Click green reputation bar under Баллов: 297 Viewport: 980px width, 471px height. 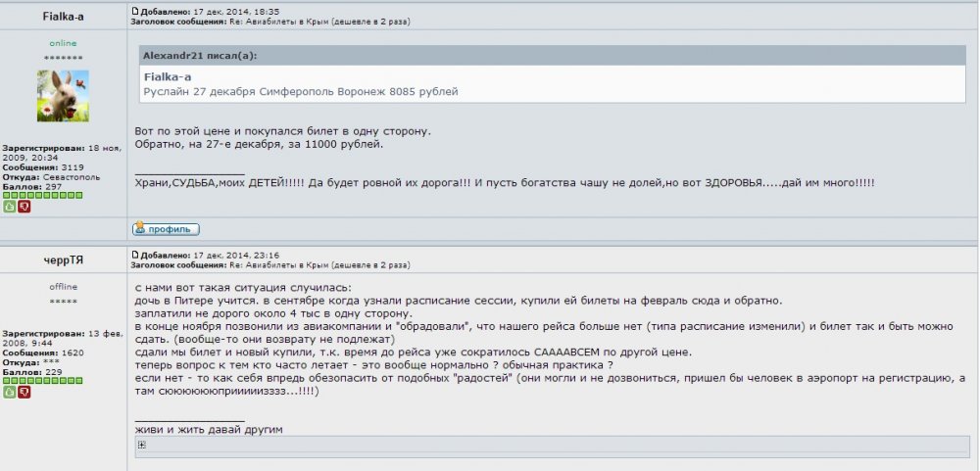[42, 195]
